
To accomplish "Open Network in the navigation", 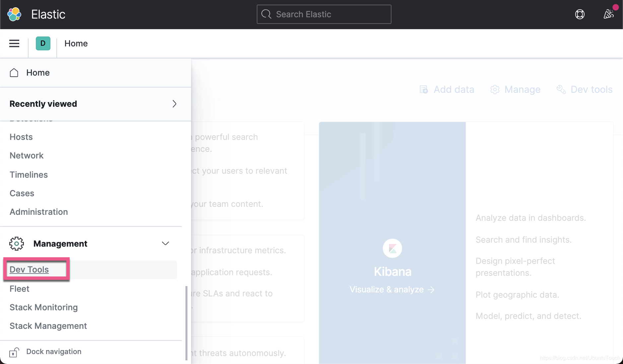I will coord(27,155).
